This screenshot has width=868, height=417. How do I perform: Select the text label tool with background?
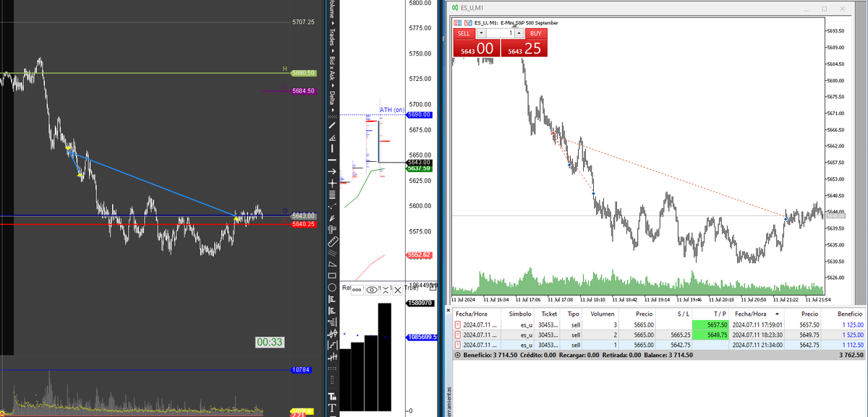[332, 397]
